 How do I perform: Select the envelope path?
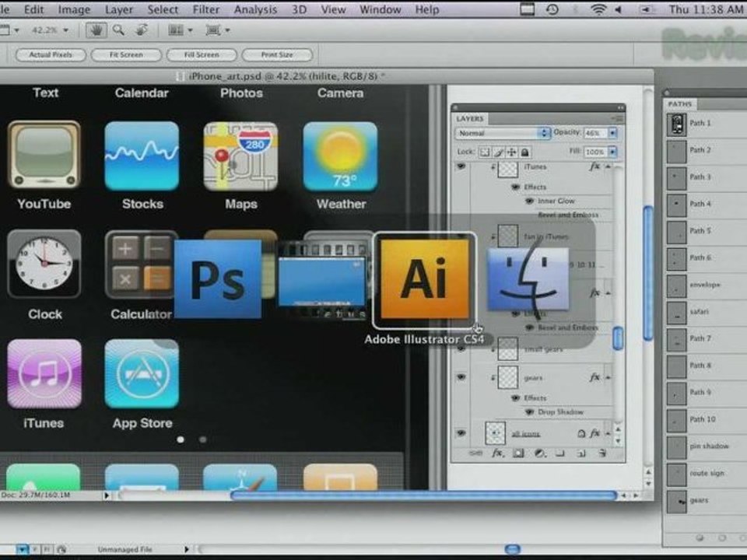707,285
